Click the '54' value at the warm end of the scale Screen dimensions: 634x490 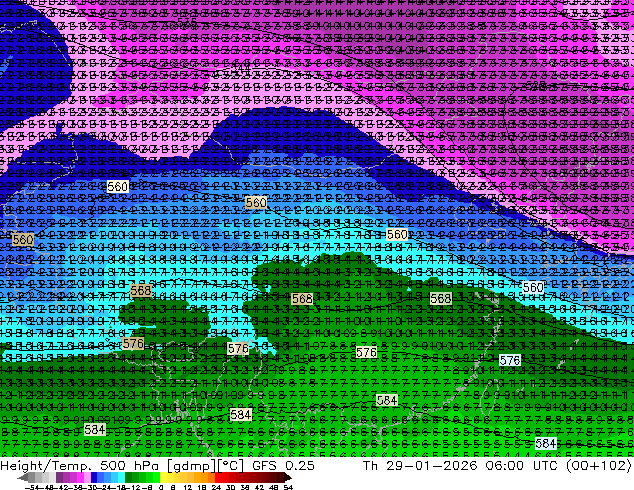(288, 487)
